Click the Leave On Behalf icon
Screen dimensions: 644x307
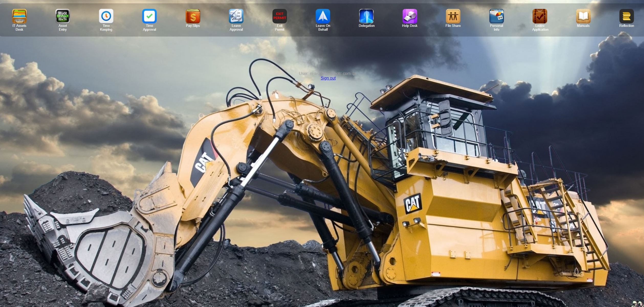coord(323,16)
